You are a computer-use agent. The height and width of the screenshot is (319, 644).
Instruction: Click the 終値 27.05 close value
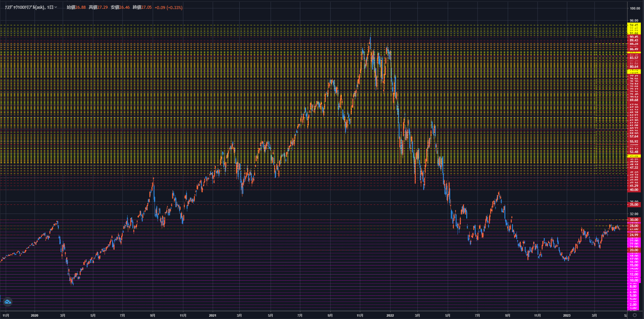(142, 7)
